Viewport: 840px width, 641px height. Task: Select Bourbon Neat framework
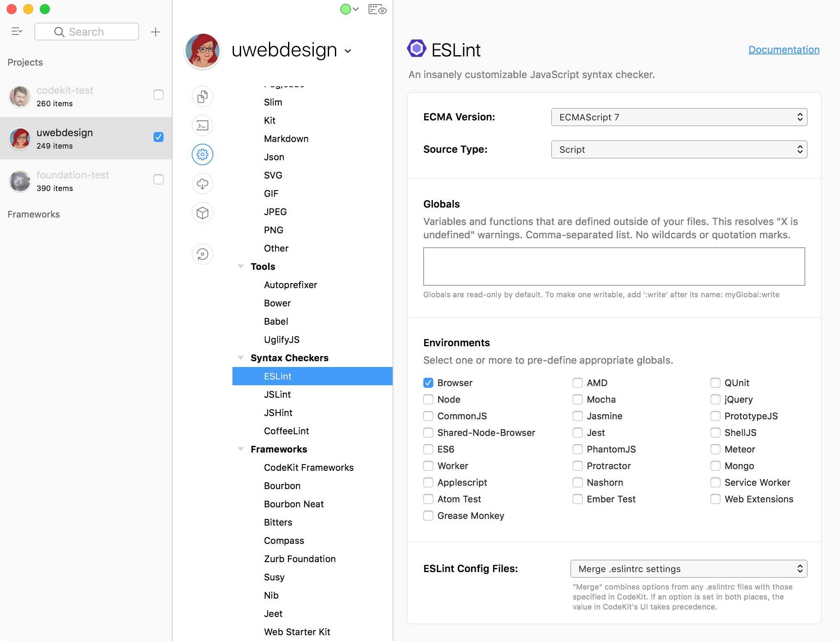[294, 504]
